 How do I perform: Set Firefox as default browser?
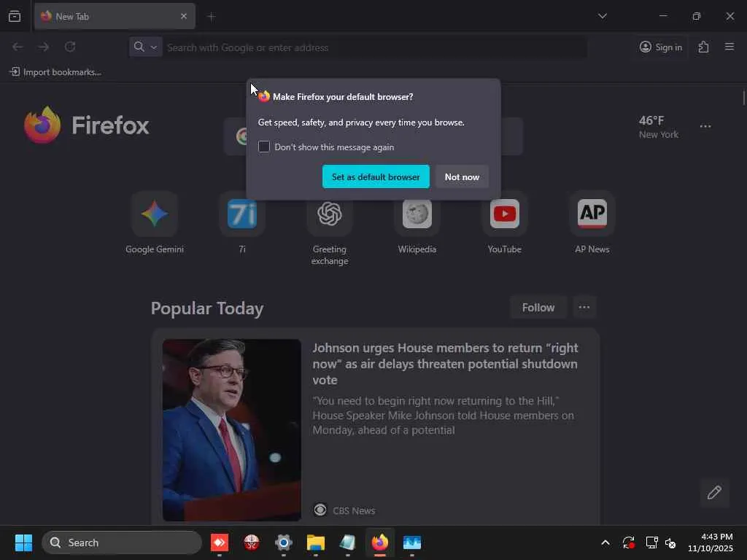[x=376, y=176]
